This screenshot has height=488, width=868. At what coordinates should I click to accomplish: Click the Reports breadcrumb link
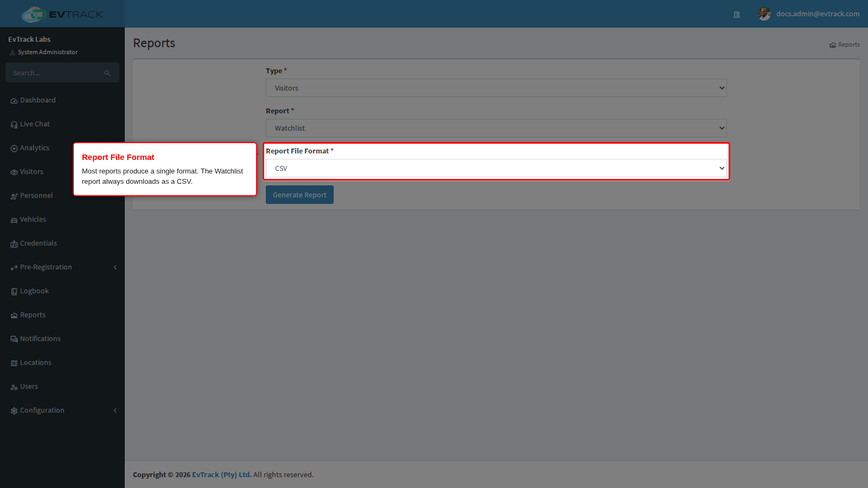tap(845, 44)
